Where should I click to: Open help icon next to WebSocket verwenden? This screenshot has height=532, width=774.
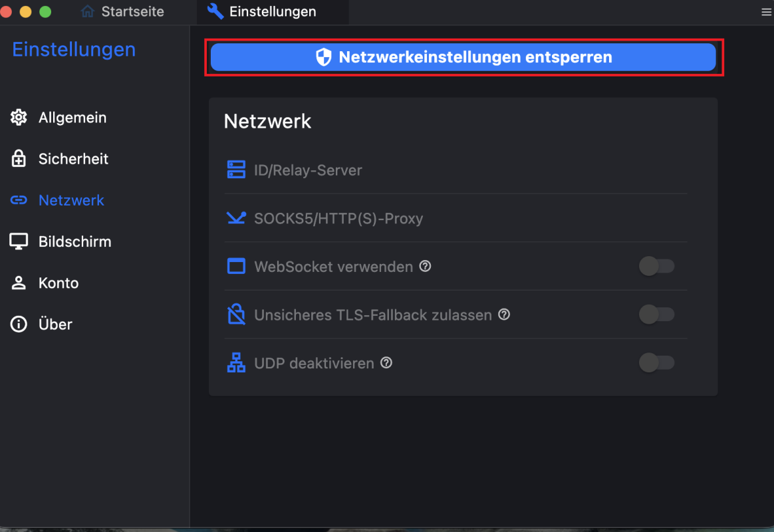425,267
